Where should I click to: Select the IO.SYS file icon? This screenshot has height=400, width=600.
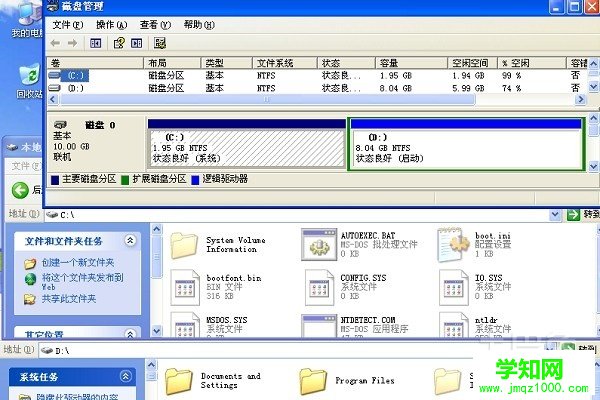(x=454, y=287)
